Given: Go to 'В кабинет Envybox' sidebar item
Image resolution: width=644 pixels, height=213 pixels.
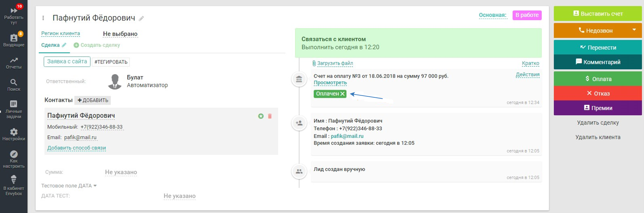Looking at the screenshot, I should [13, 186].
